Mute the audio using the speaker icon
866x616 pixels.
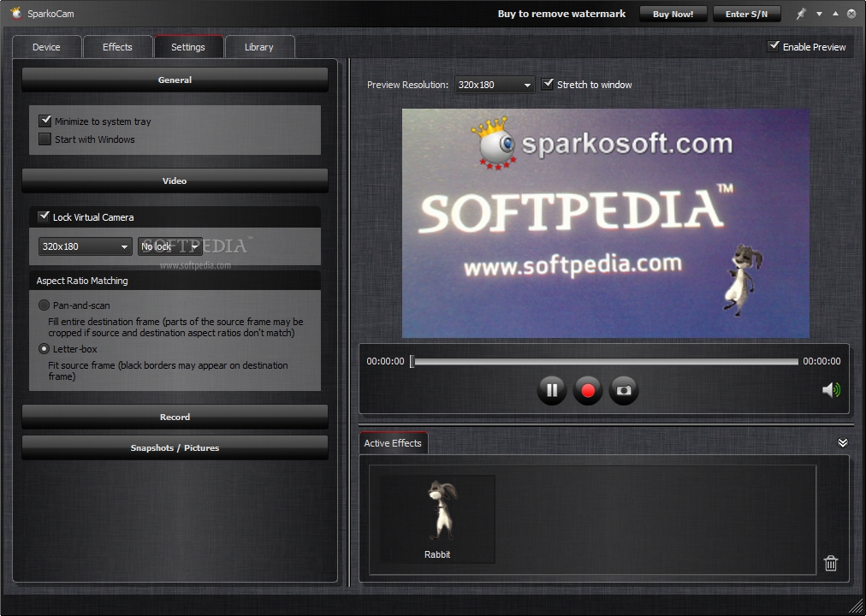tap(831, 390)
